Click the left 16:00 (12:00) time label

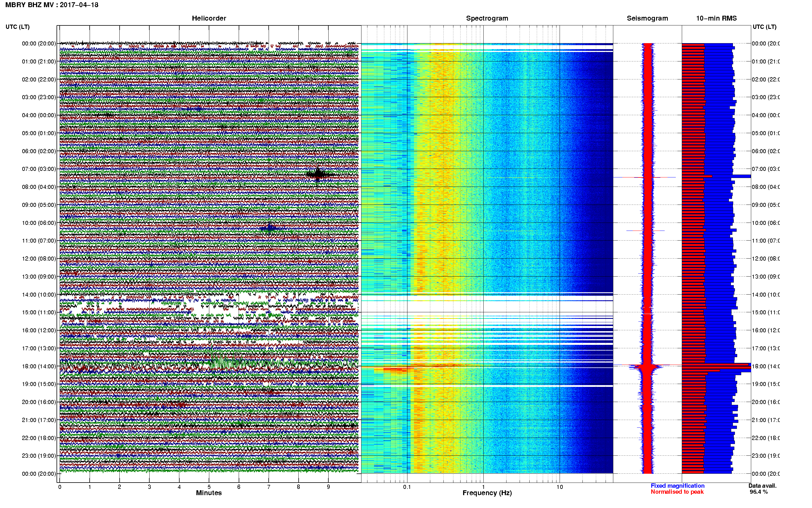coord(39,330)
